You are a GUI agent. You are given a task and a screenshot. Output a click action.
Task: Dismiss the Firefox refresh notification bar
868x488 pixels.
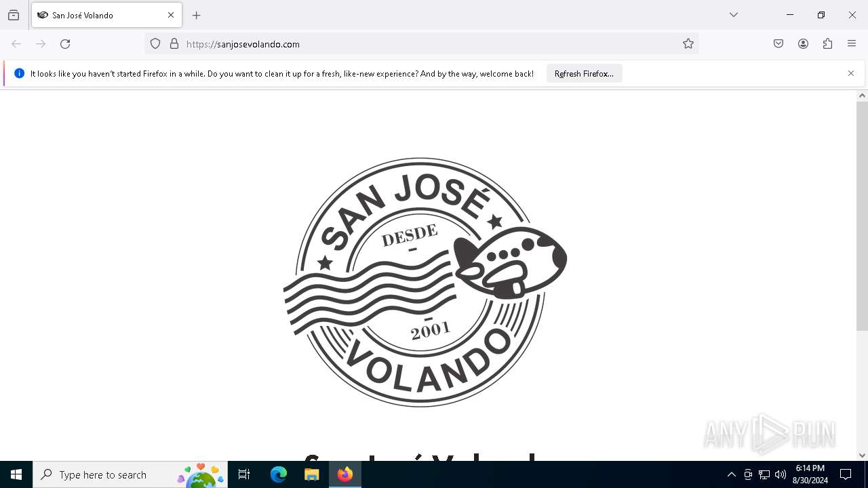[851, 73]
